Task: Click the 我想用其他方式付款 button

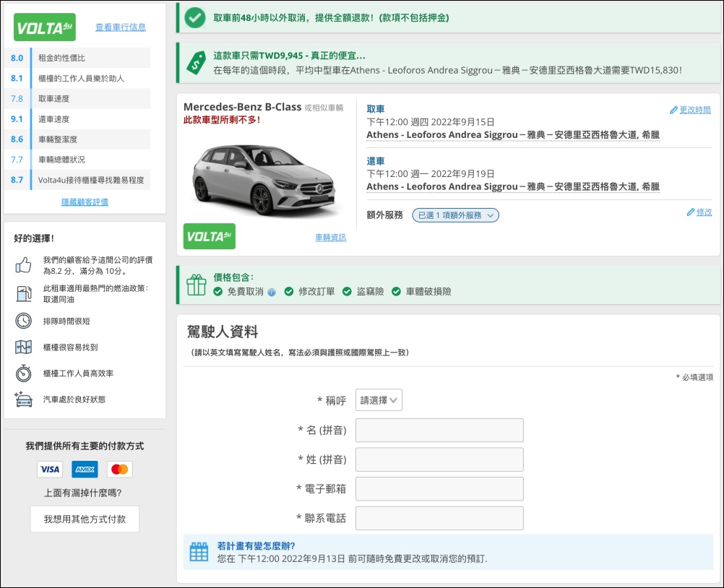Action: tap(85, 519)
